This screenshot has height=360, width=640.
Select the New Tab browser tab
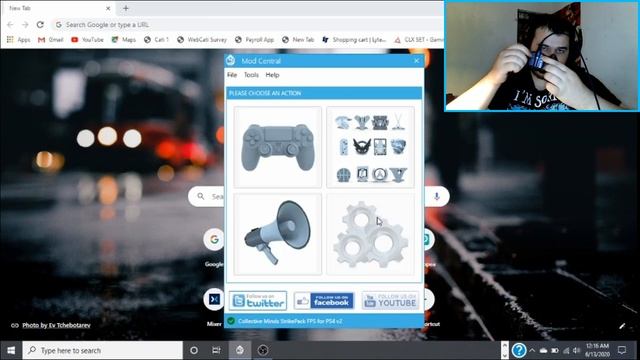[57, 8]
